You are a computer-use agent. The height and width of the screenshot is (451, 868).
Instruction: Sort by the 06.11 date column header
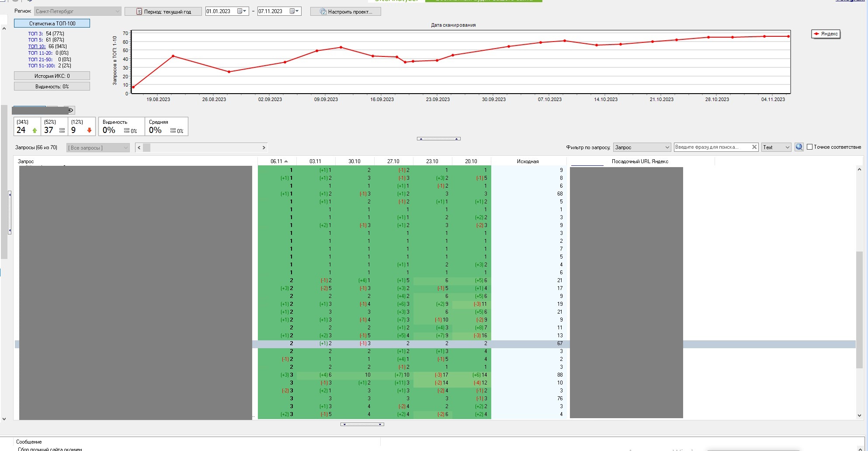(x=277, y=161)
